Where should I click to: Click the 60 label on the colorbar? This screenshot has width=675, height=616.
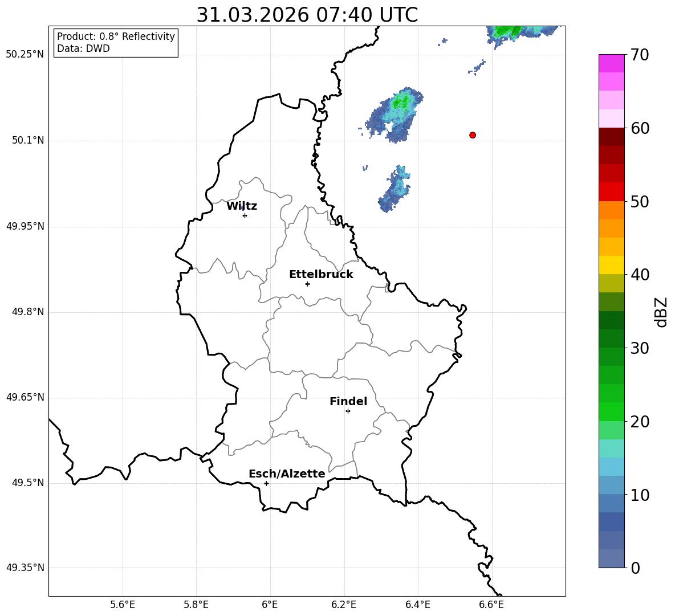tap(640, 128)
